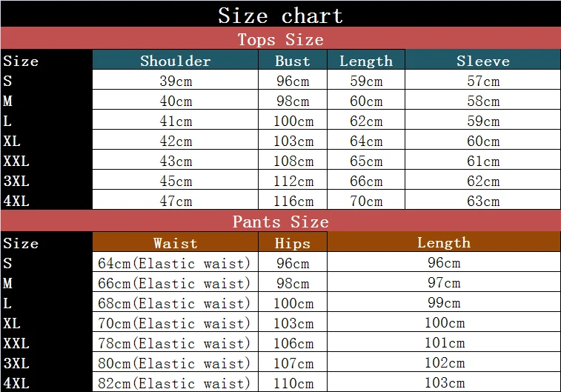Select the Tops Size section header
Viewport: 561px width, 392px height.
(280, 39)
